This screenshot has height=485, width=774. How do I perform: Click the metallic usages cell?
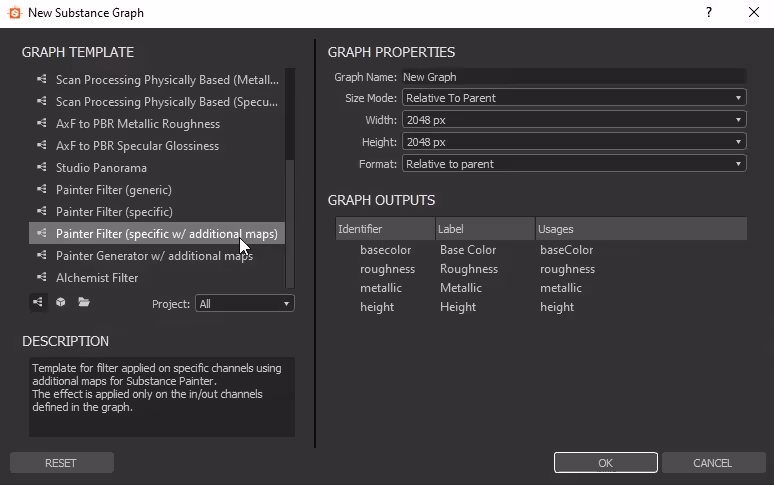561,288
